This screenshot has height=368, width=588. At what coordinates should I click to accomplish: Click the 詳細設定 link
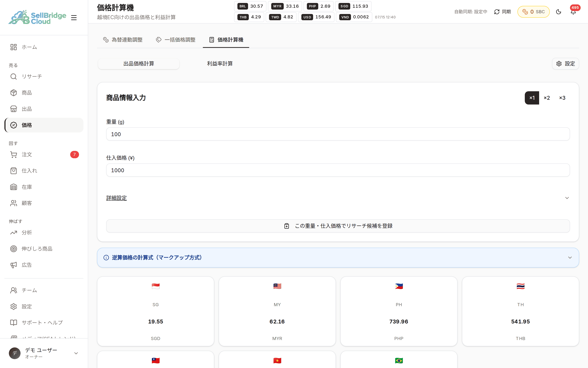pyautogui.click(x=116, y=198)
